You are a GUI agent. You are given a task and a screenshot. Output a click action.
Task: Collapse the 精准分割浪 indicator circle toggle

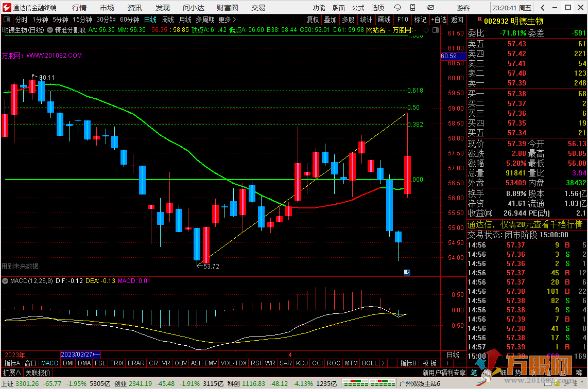click(50, 30)
